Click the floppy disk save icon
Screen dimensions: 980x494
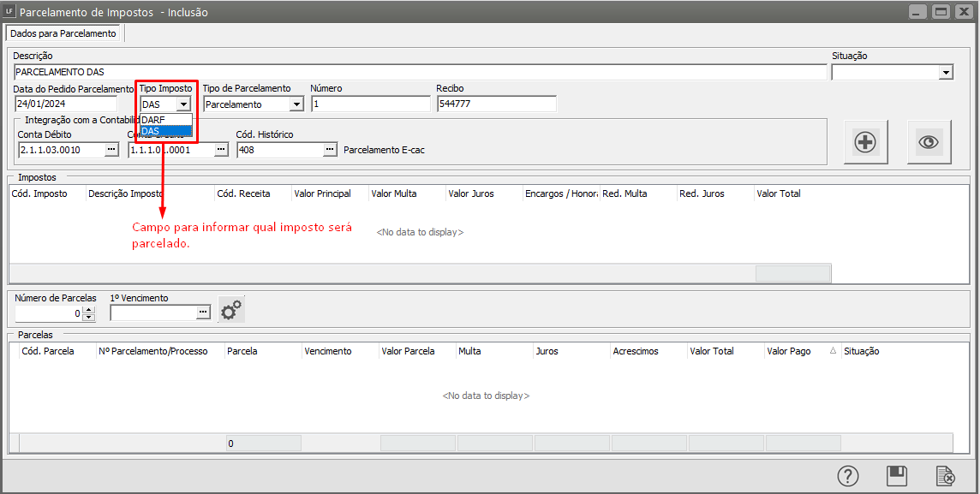click(896, 476)
